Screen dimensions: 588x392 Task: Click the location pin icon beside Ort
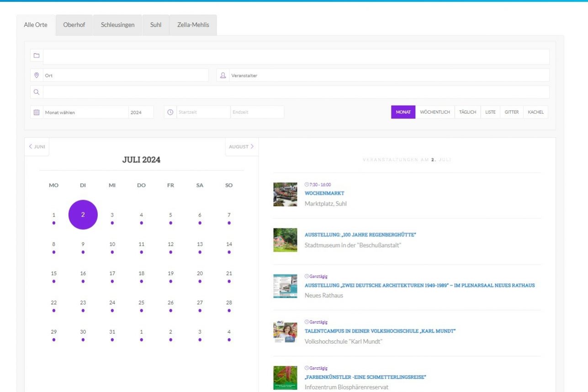[x=37, y=75]
